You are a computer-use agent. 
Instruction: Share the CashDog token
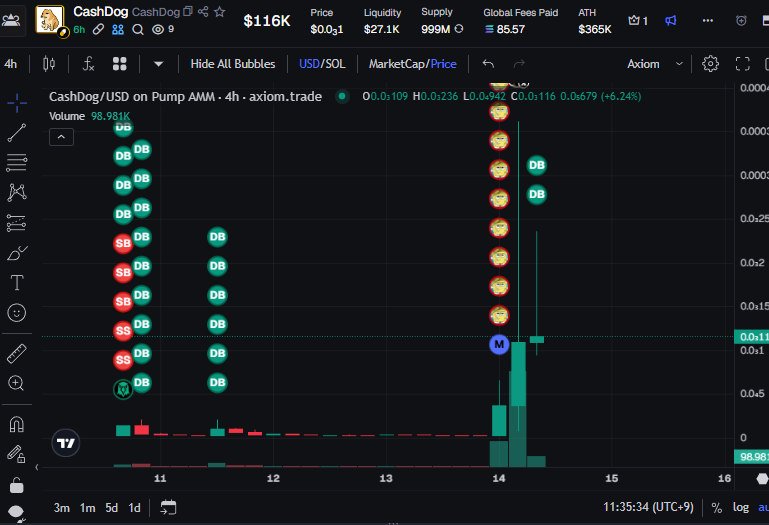point(203,11)
